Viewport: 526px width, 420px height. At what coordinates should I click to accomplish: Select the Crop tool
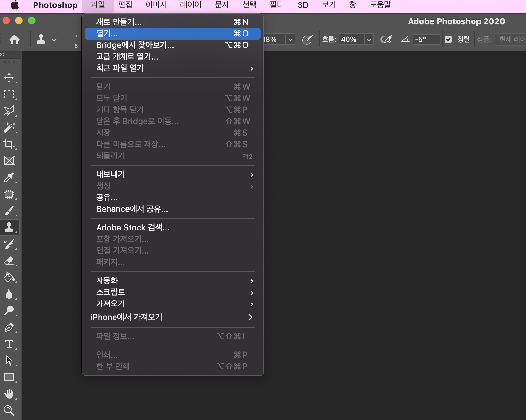coord(9,144)
